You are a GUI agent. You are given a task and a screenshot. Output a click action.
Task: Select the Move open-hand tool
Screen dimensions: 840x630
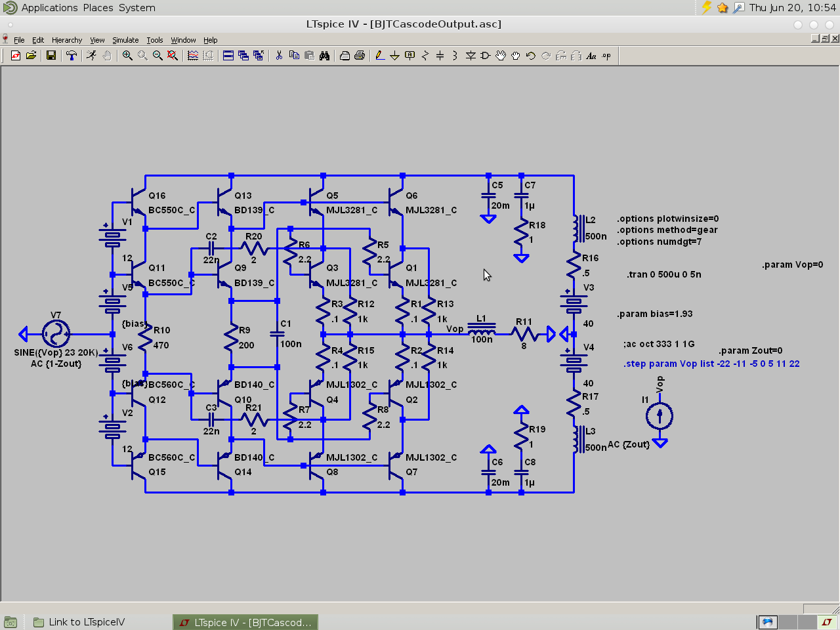coord(501,56)
